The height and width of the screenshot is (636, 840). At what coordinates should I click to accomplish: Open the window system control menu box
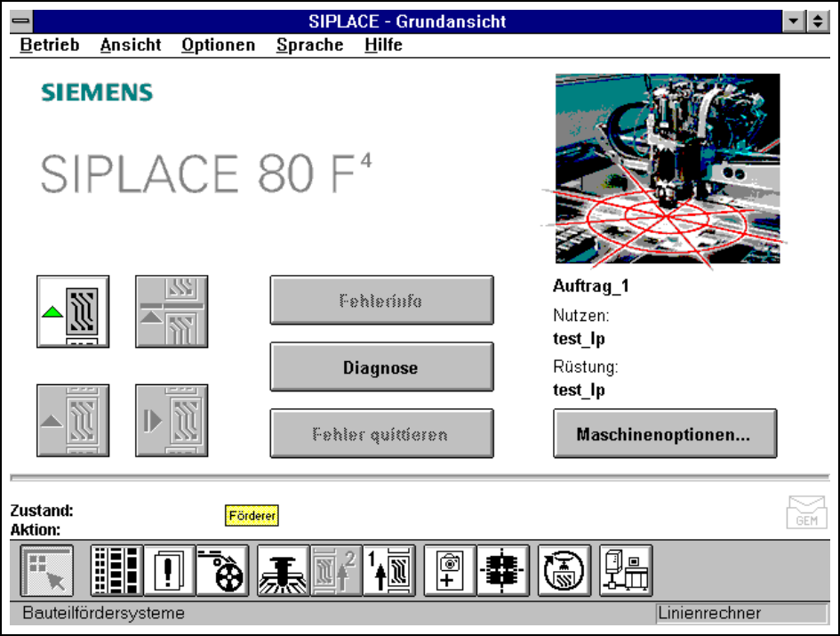20,21
